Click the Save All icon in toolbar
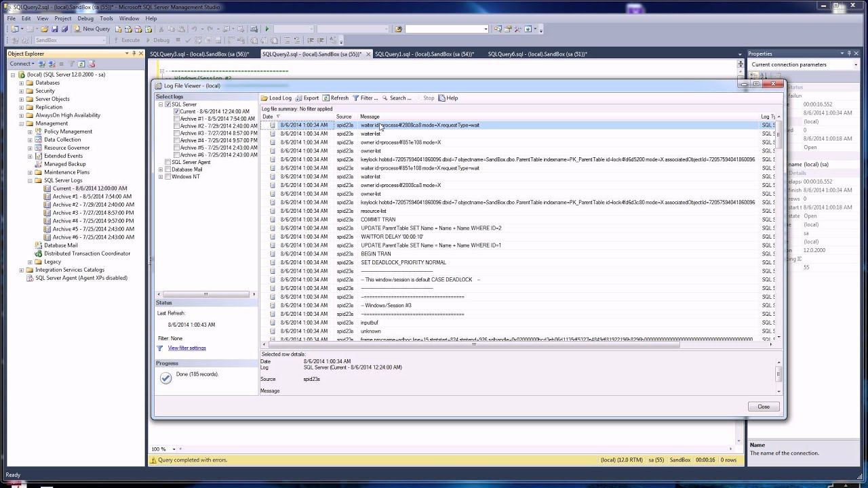The image size is (868, 488). 64,29
